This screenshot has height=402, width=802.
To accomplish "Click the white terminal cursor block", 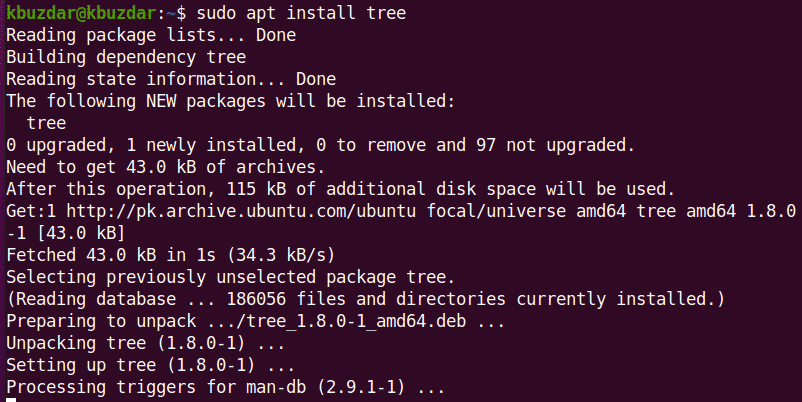I will [x=11, y=400].
